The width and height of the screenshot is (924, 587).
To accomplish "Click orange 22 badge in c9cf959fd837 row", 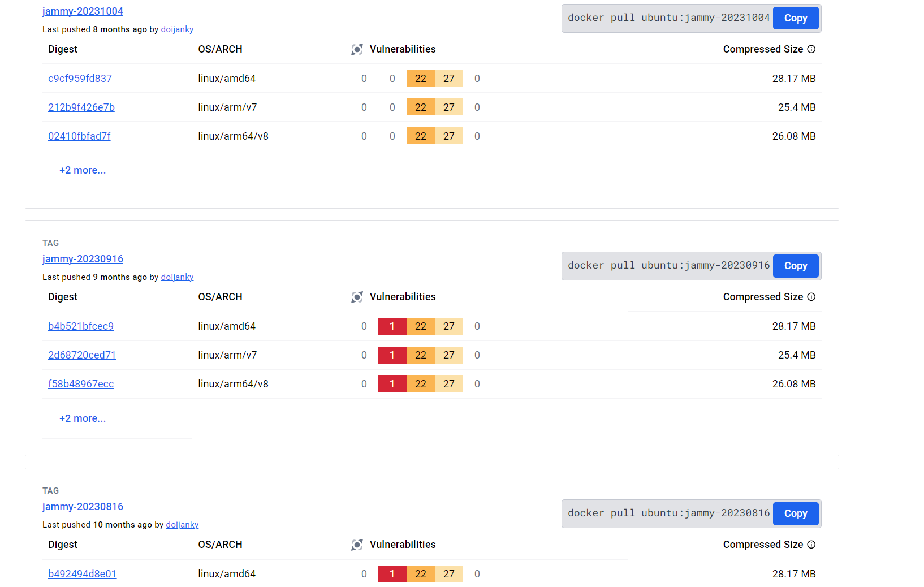I will 421,79.
